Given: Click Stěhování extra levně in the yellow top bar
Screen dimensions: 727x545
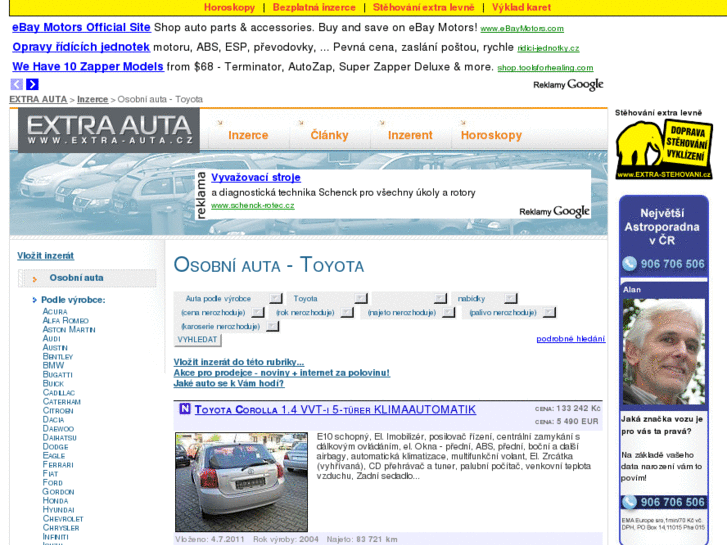Looking at the screenshot, I should pyautogui.click(x=423, y=7).
